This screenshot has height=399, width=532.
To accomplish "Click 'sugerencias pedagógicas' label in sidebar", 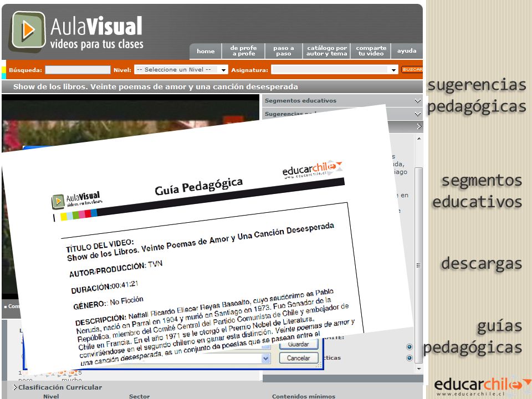I will pyautogui.click(x=477, y=95).
